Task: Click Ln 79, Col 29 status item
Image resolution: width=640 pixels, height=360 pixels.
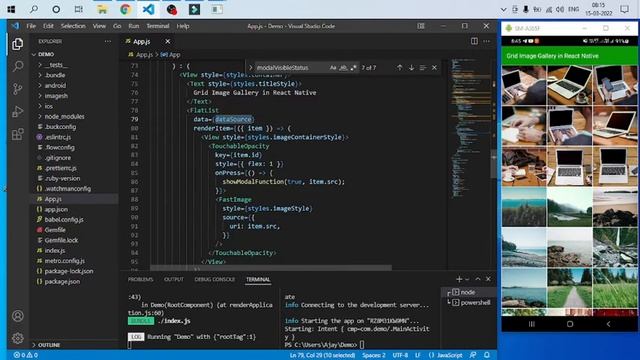Action: click(322, 355)
